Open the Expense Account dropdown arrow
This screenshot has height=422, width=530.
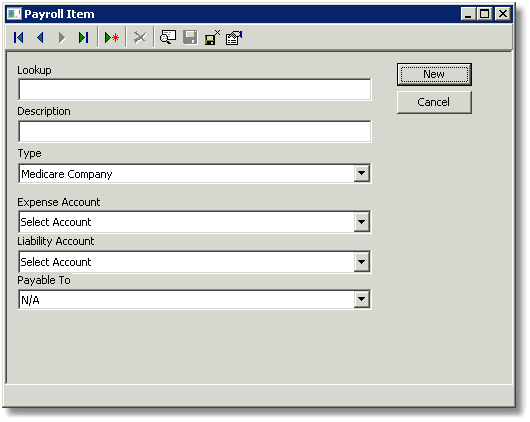tap(362, 222)
